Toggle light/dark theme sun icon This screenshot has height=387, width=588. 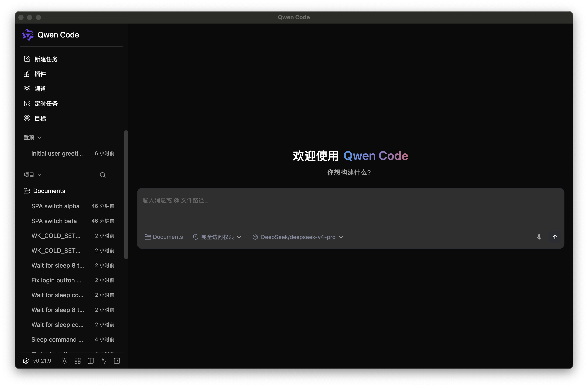(65, 361)
